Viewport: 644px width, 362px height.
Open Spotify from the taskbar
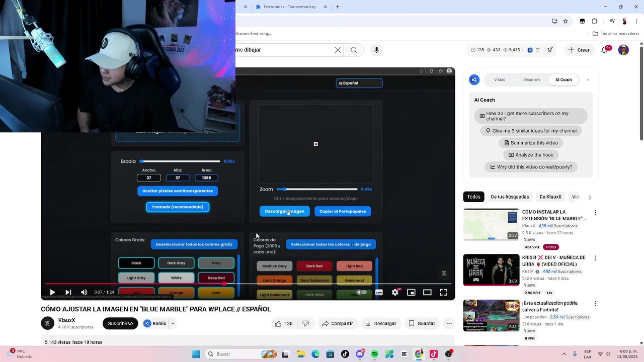374,354
